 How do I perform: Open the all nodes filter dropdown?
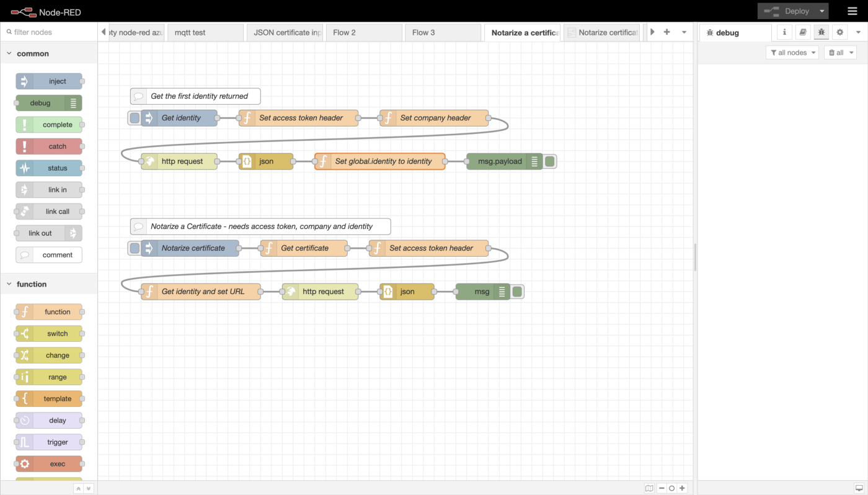[x=792, y=53]
